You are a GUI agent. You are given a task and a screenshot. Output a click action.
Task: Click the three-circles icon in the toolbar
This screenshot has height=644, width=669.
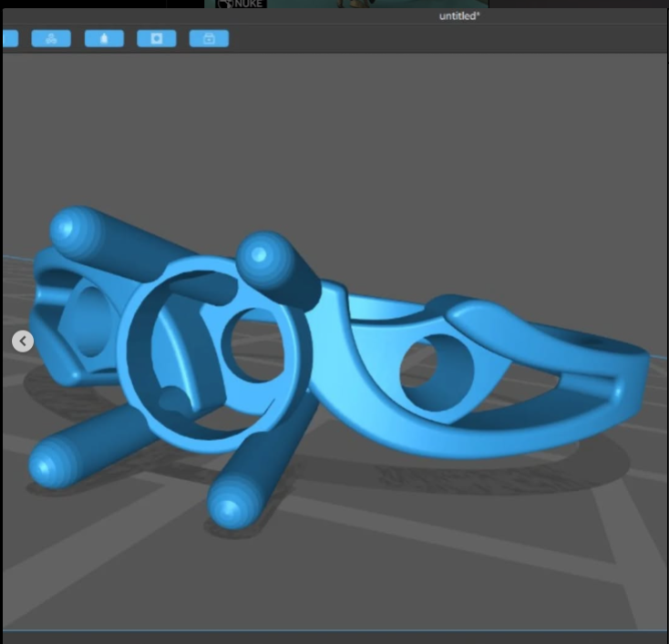coord(51,38)
